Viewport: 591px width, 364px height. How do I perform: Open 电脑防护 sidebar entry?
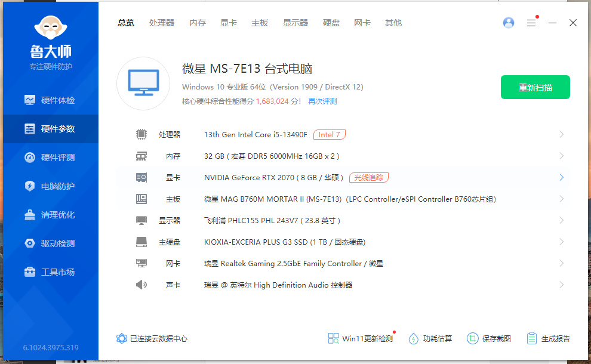coord(51,186)
